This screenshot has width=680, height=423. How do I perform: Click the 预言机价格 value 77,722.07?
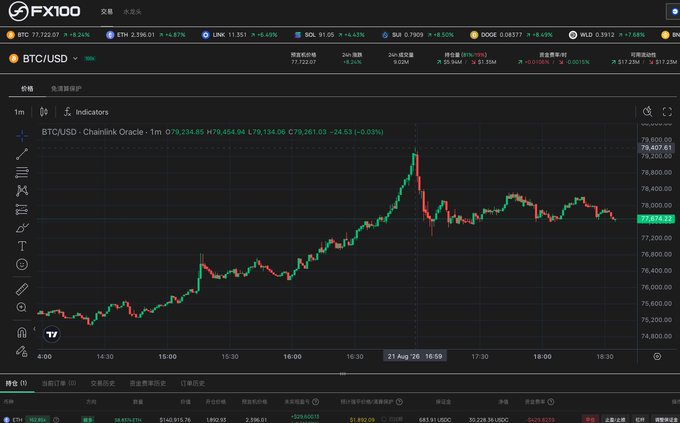(x=303, y=62)
